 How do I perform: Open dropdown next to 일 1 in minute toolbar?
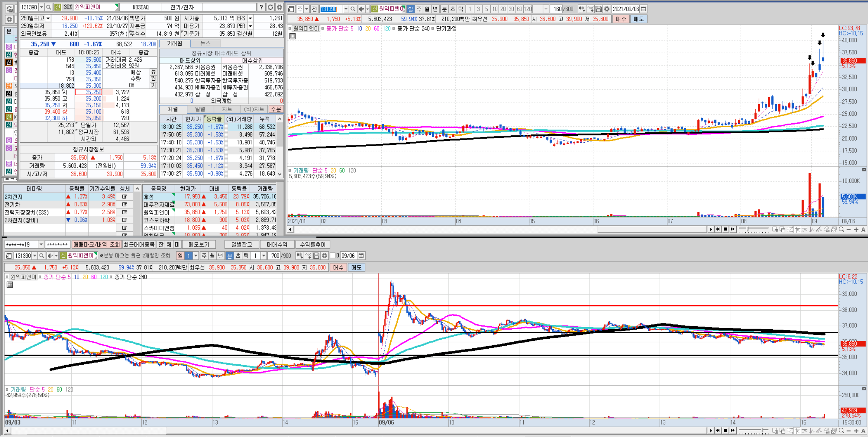[x=196, y=256]
